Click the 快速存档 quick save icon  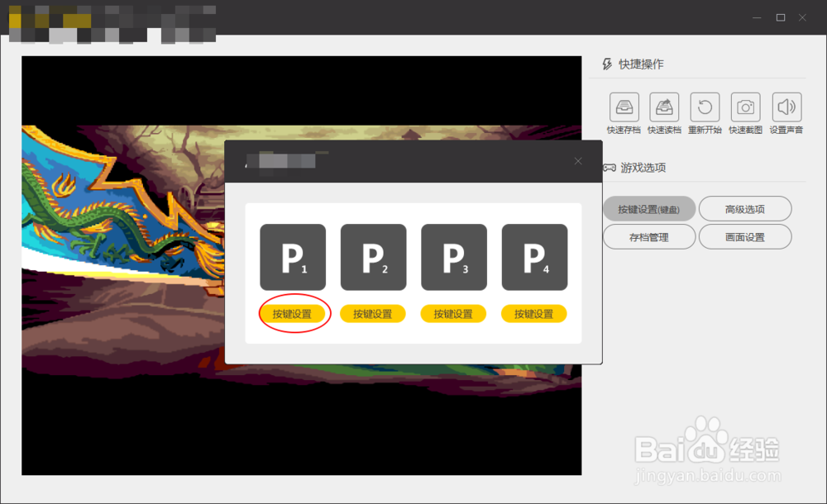624,107
